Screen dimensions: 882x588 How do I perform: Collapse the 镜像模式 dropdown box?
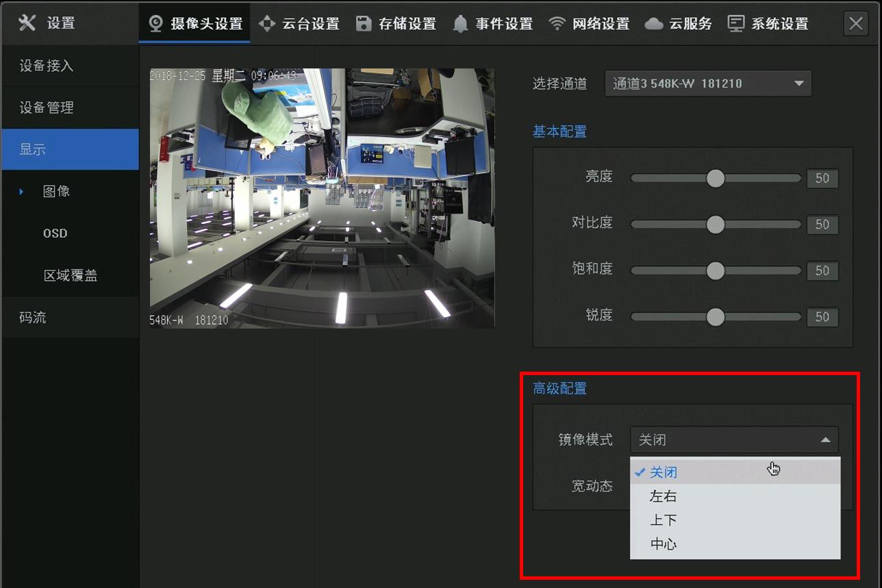pos(734,439)
